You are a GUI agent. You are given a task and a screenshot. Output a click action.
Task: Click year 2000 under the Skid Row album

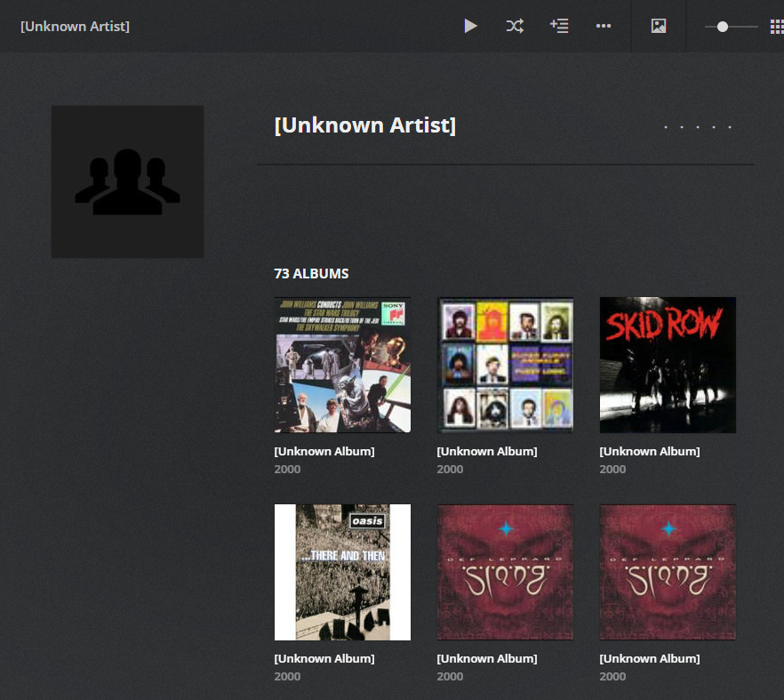click(612, 470)
